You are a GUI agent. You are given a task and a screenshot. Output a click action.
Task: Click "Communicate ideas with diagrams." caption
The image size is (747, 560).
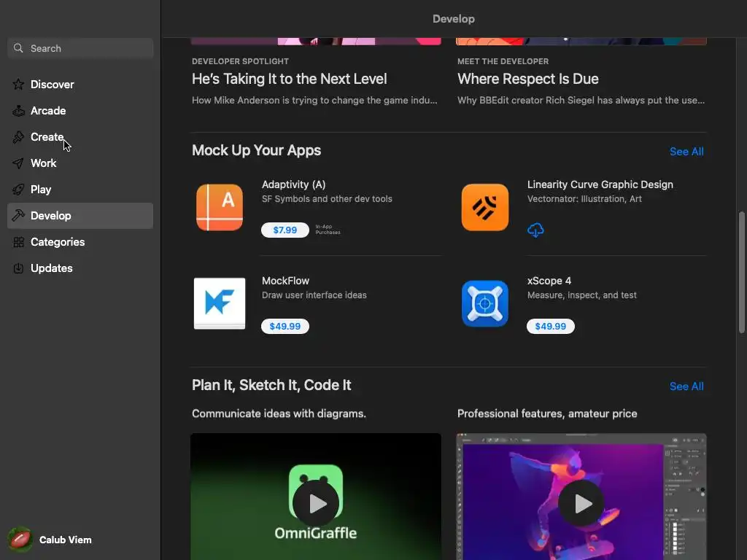pos(279,413)
